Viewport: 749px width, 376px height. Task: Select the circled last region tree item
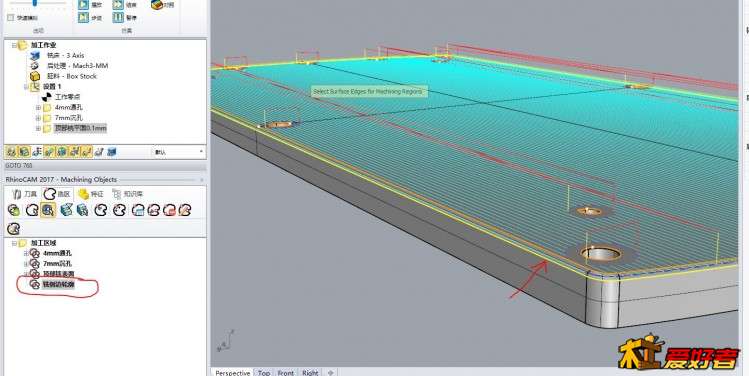(x=58, y=284)
